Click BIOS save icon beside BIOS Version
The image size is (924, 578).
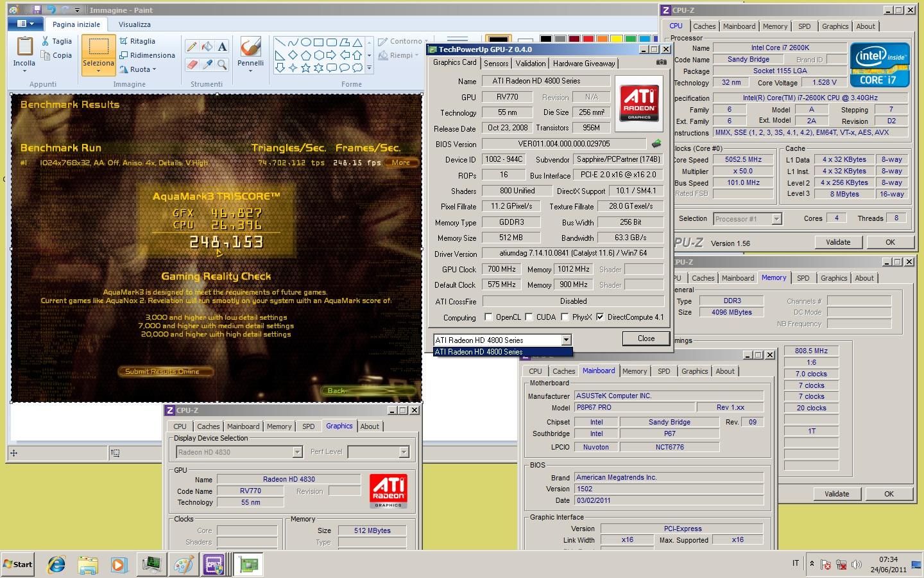[656, 143]
